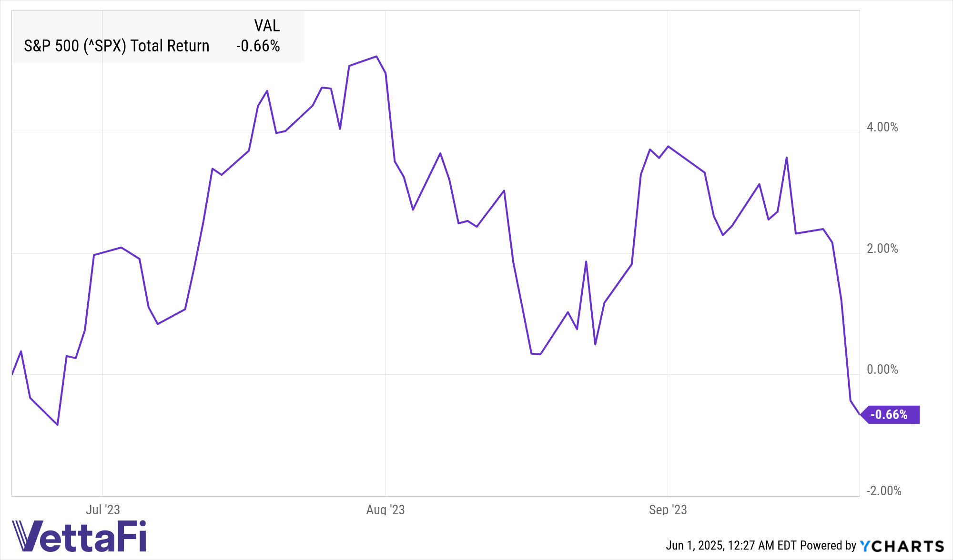Viewport: 953px width, 560px height.
Task: Select the S&P 500 (^SPX) Total Return legend label
Action: click(117, 46)
